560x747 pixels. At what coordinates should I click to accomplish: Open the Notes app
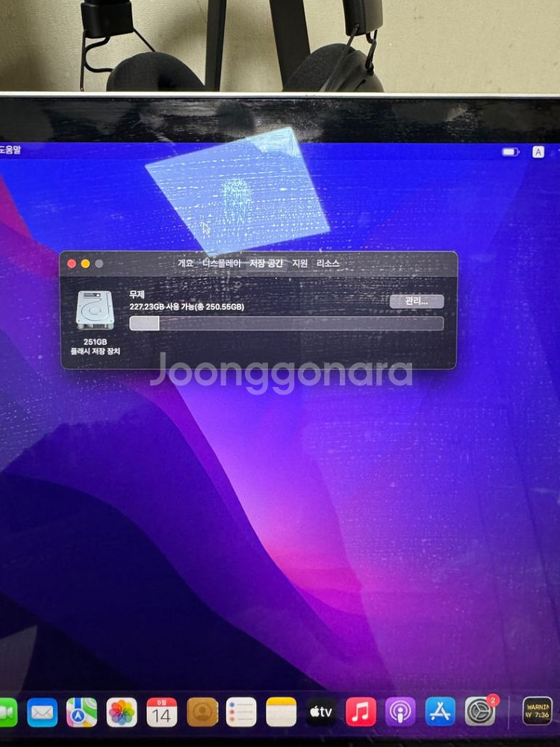tap(281, 713)
